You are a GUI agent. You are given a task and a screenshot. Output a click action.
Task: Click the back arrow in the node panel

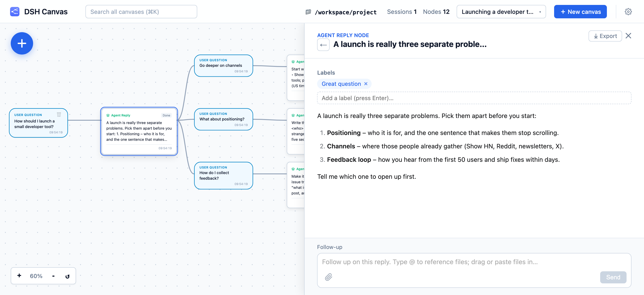click(323, 45)
